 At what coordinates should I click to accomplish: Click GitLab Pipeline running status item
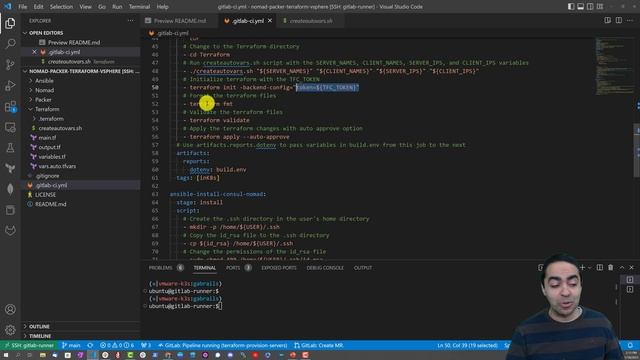coord(222,345)
